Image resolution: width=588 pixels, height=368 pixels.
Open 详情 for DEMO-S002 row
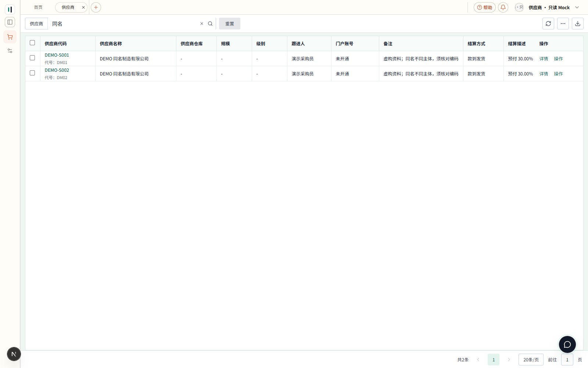click(x=544, y=74)
